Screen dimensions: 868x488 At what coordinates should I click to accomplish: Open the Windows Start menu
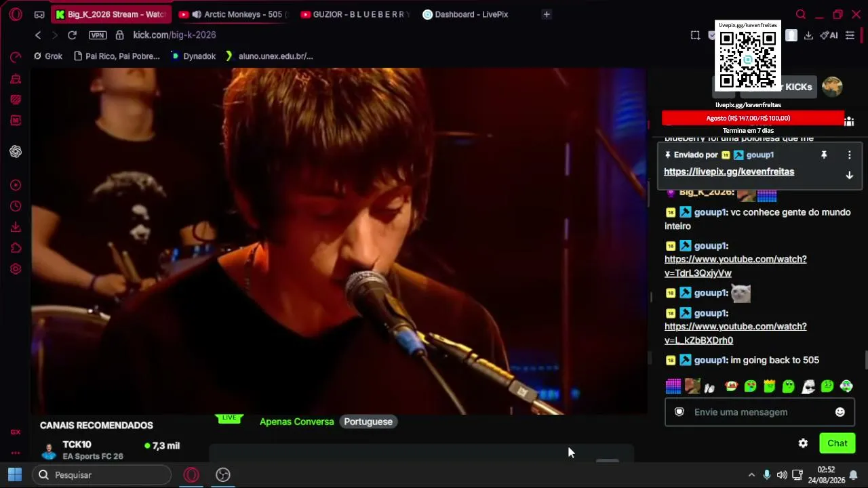[15, 475]
